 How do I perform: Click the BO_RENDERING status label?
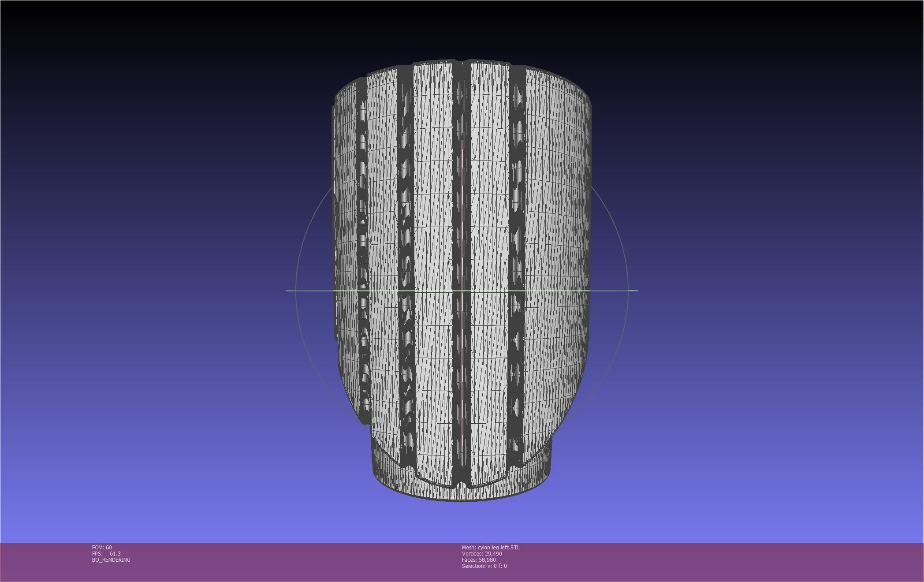tap(111, 560)
